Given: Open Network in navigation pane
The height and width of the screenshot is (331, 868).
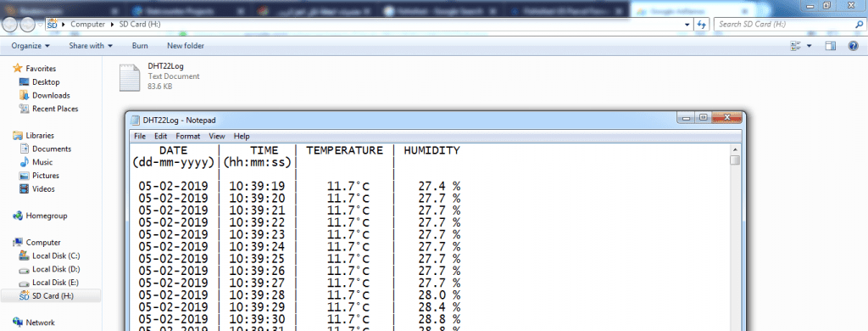Looking at the screenshot, I should 41,323.
